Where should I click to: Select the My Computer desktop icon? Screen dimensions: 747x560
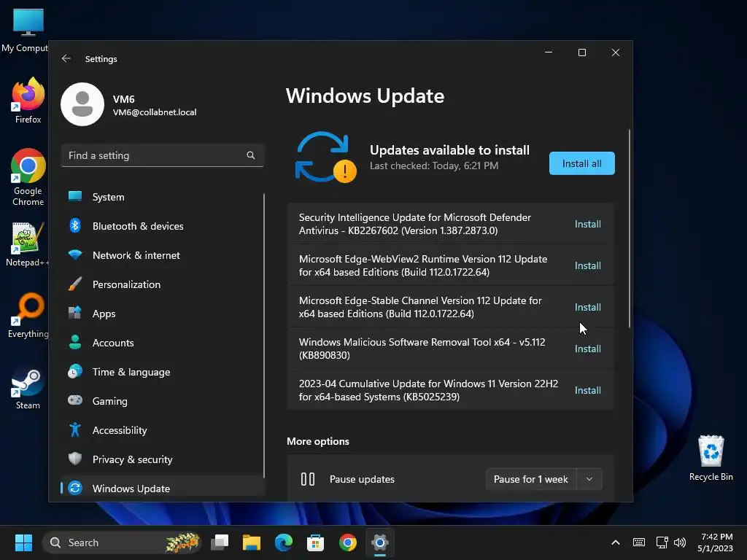[25, 31]
